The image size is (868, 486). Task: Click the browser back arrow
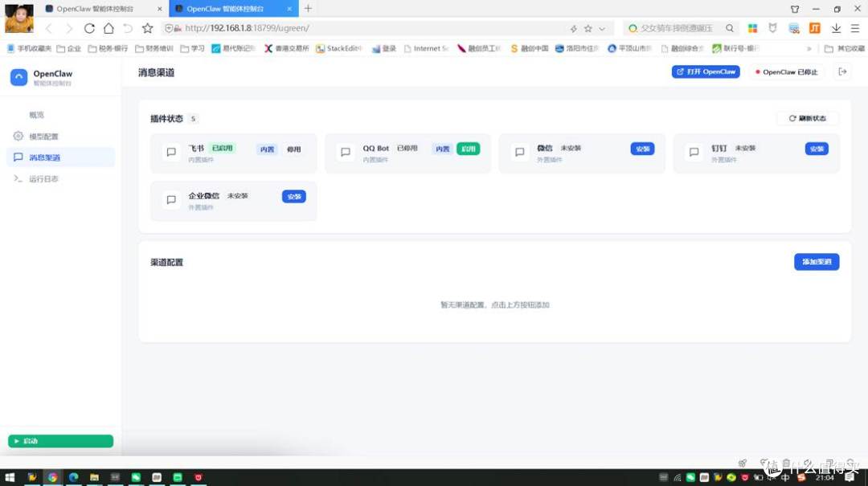point(49,28)
